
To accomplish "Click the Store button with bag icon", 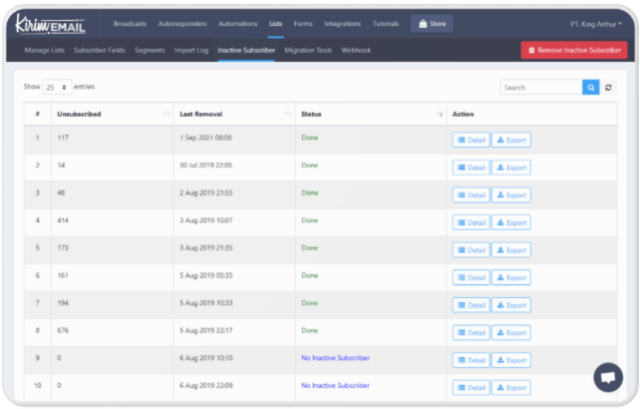I will pyautogui.click(x=433, y=23).
